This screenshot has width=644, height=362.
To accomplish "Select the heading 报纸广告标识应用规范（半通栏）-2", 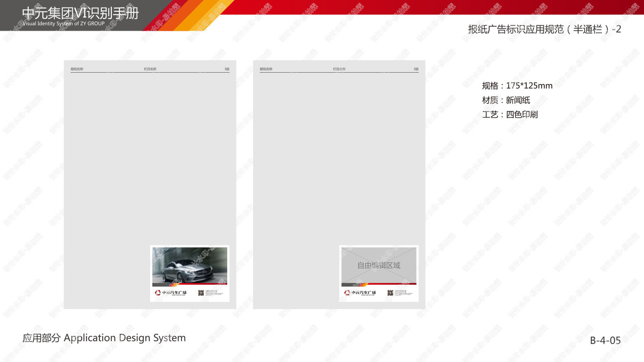I will pyautogui.click(x=545, y=29).
